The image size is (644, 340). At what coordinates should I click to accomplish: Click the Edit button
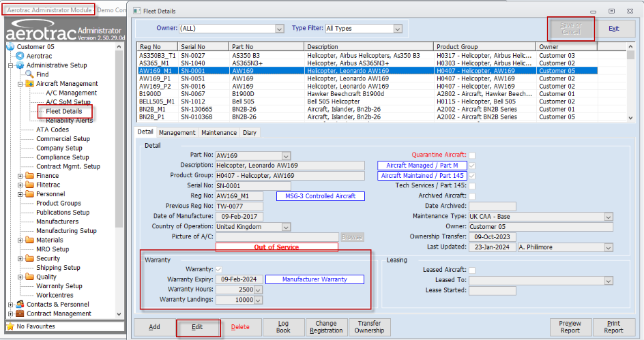197,327
